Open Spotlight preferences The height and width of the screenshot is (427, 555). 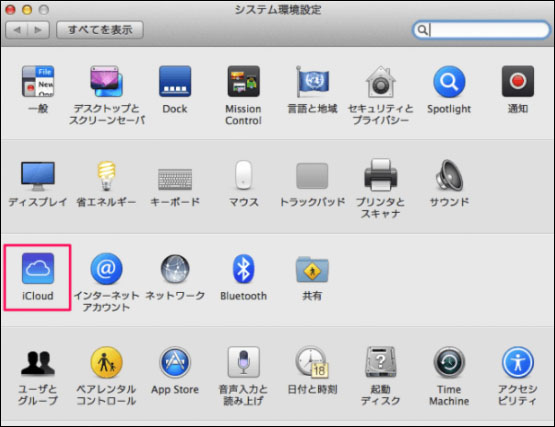click(449, 81)
